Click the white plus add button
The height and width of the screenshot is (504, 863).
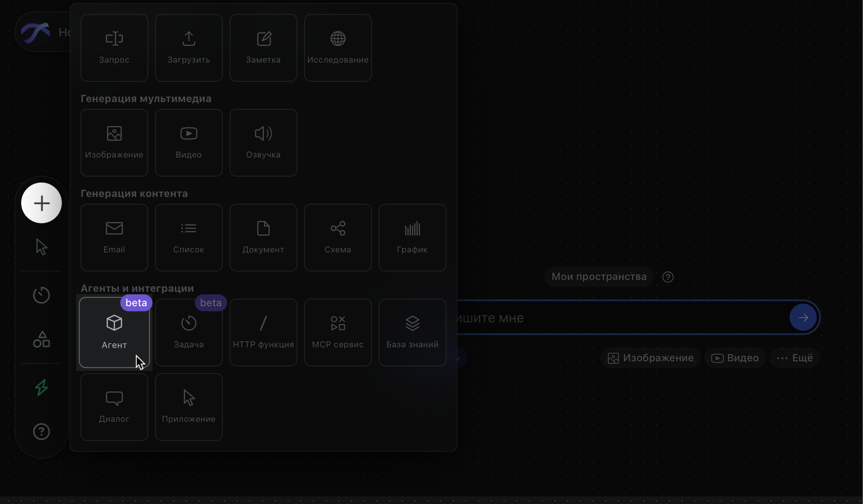pyautogui.click(x=42, y=203)
